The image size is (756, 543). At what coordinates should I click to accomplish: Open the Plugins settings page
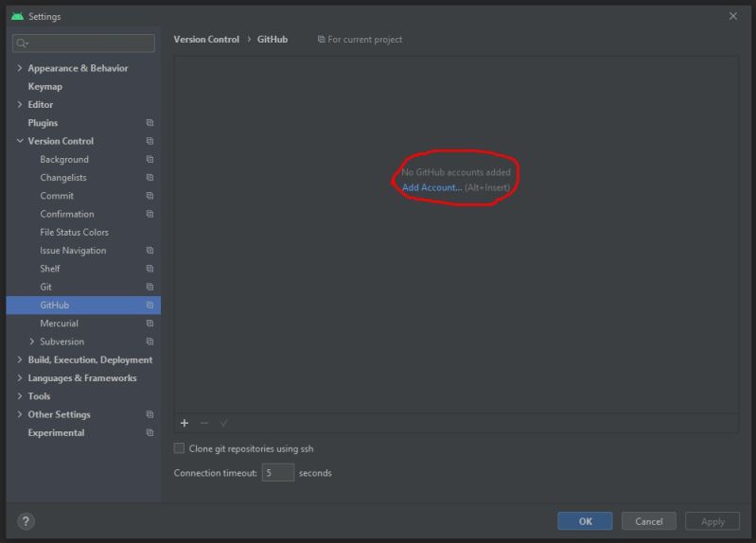(43, 123)
